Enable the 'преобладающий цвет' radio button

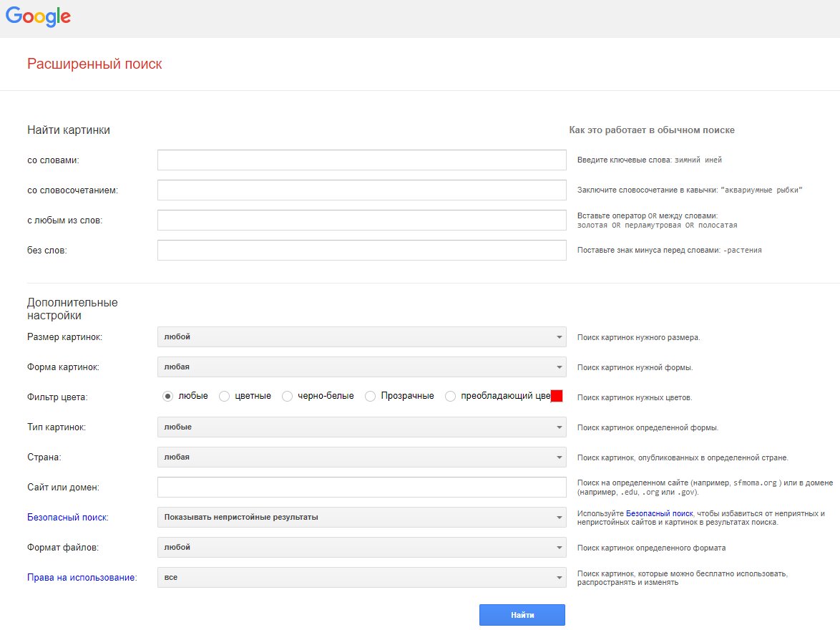[451, 396]
